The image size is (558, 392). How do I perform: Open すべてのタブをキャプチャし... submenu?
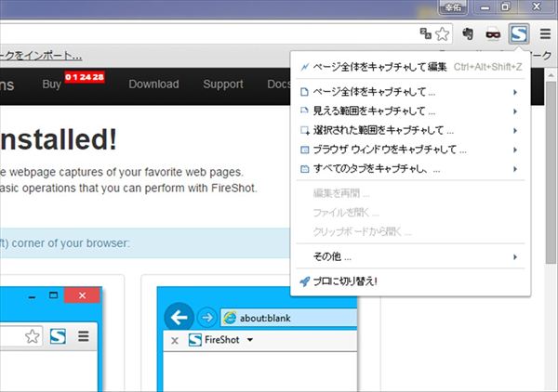tap(411, 169)
